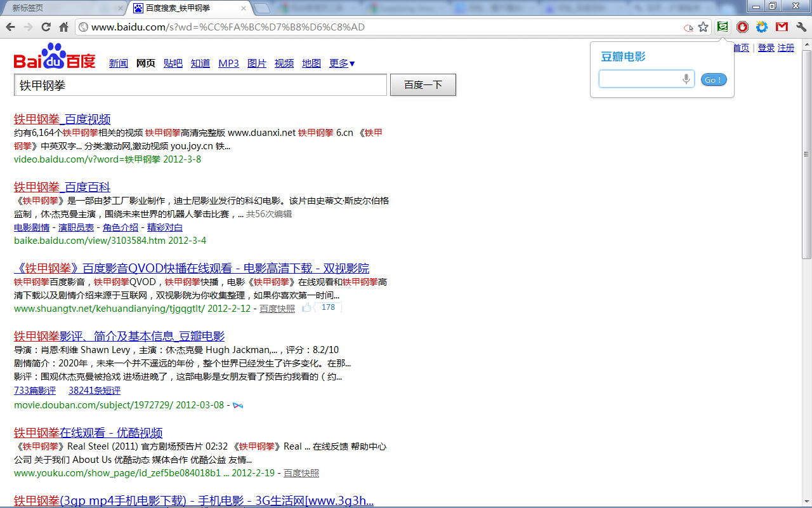The width and height of the screenshot is (812, 508).
Task: Click the browser forward arrow
Action: coord(28,27)
